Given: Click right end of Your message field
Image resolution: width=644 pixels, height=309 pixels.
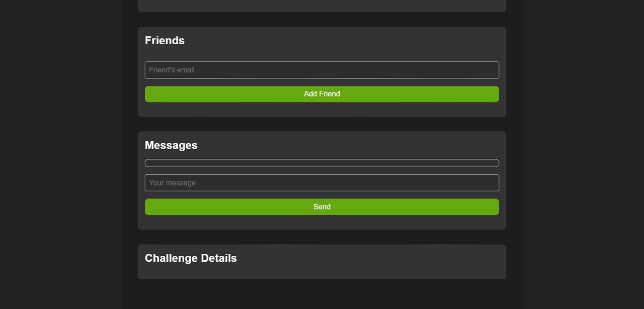Looking at the screenshot, I should pos(491,183).
